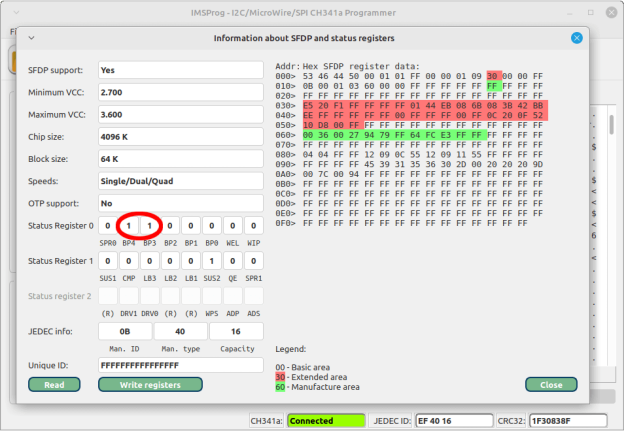Close dialog with the blue X icon
Viewport: 624px width, 431px height.
point(577,38)
